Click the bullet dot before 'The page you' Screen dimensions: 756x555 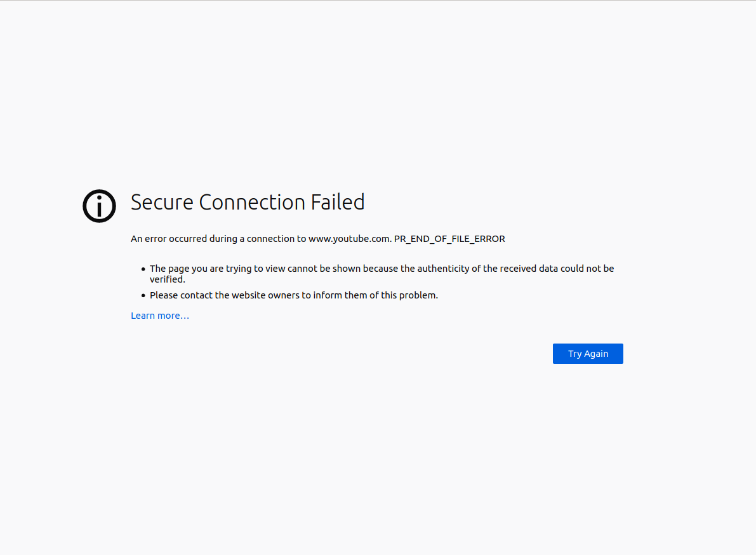point(143,269)
